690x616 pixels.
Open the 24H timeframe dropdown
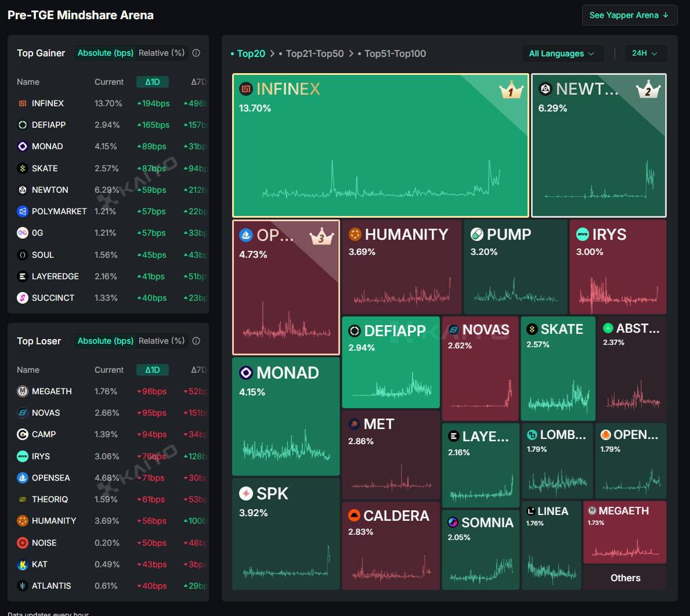coord(646,53)
